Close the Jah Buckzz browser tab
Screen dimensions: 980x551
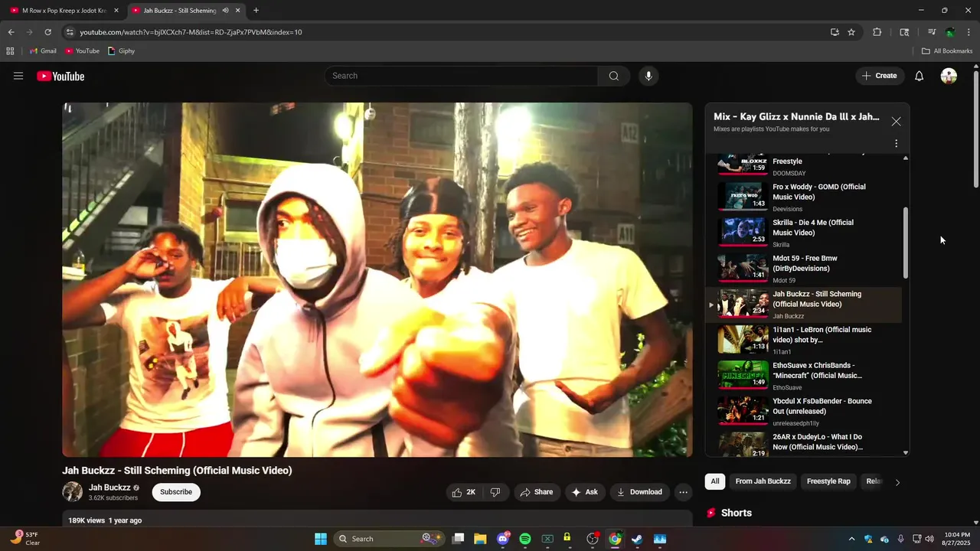click(x=238, y=11)
